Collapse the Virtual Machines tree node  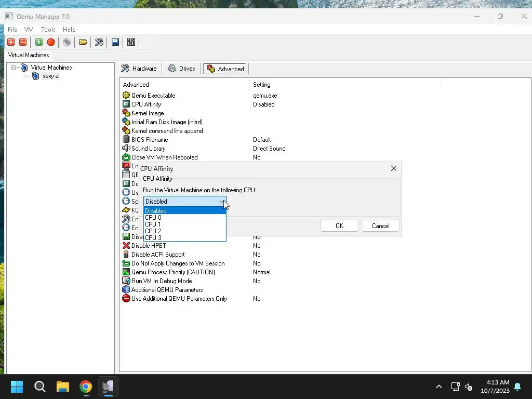pos(13,68)
